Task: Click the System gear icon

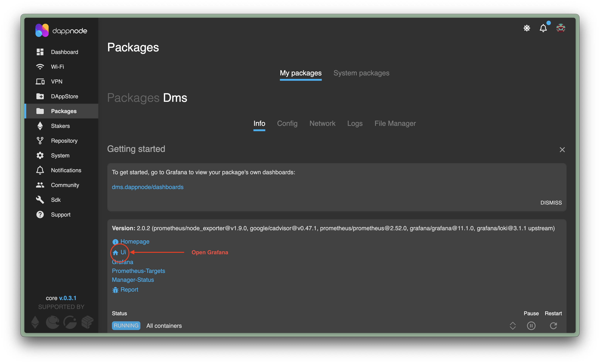Action: click(40, 155)
